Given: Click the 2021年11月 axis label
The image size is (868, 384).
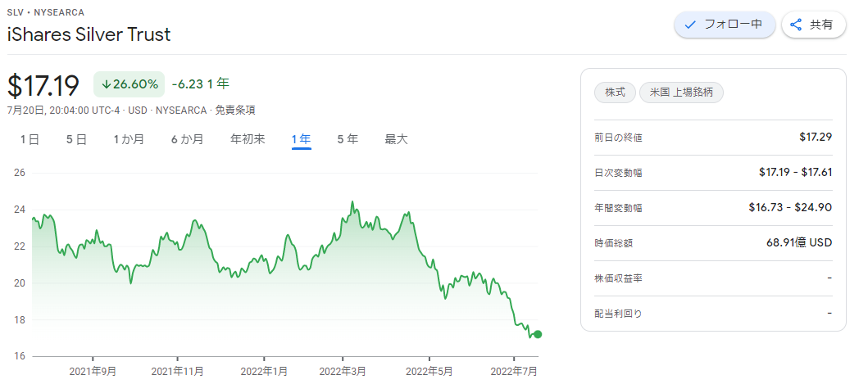Looking at the screenshot, I should coord(177,372).
